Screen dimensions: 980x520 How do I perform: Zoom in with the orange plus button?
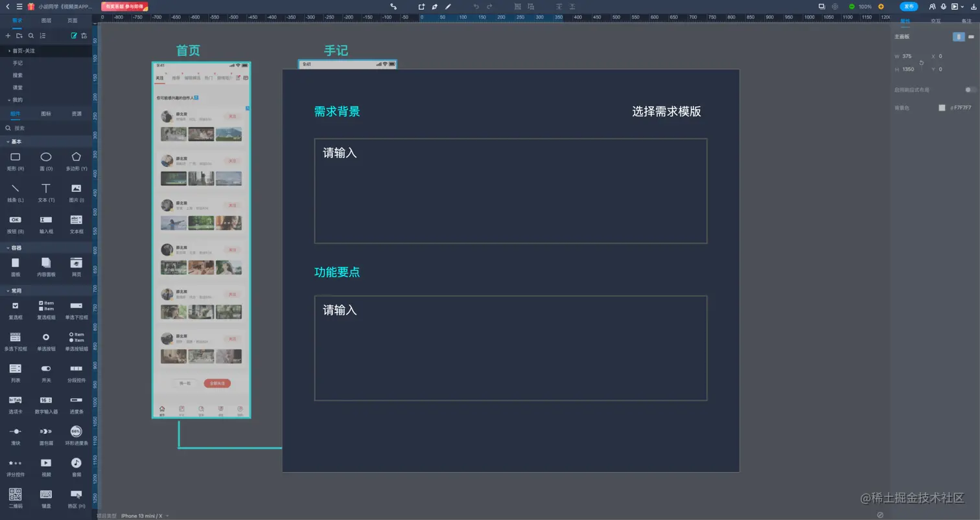tap(881, 6)
